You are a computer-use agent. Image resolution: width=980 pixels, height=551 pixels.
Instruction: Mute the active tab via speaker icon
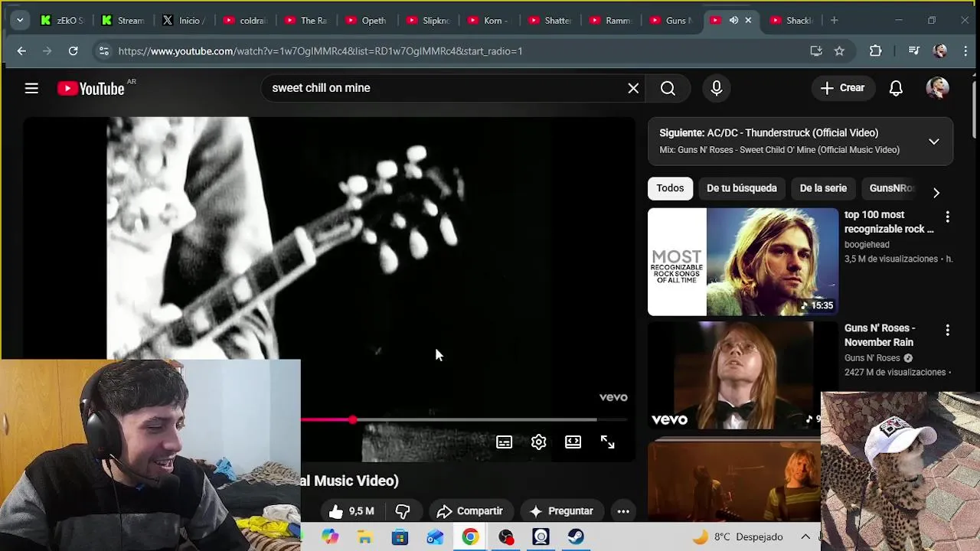(733, 21)
